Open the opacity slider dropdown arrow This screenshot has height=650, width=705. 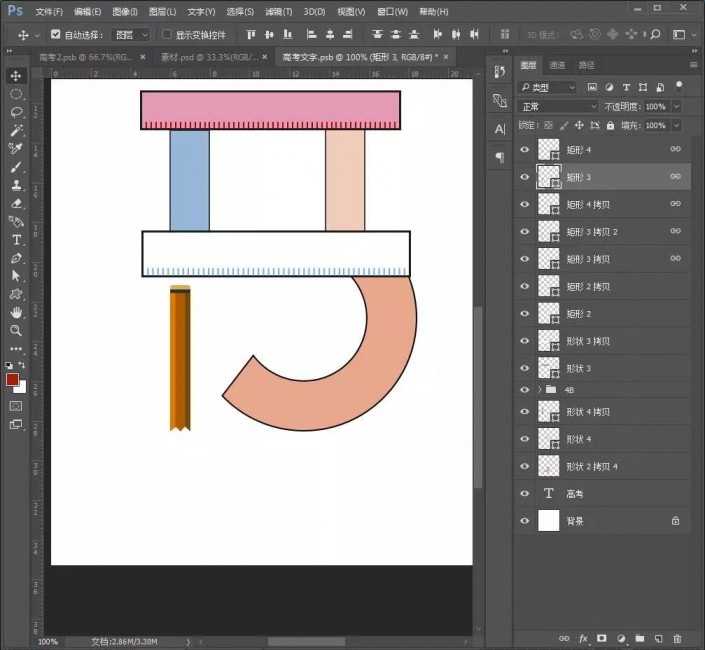pyautogui.click(x=676, y=107)
